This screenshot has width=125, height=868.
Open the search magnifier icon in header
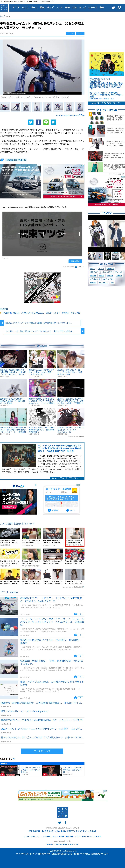[x=119, y=7]
